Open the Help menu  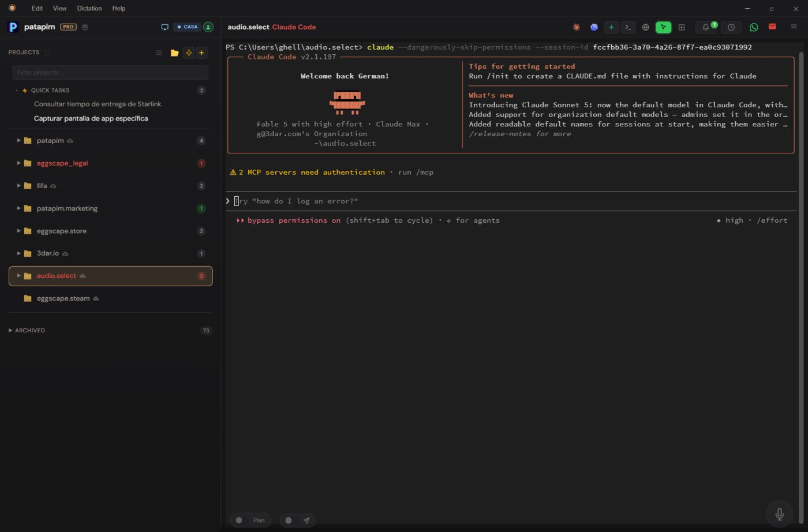119,8
